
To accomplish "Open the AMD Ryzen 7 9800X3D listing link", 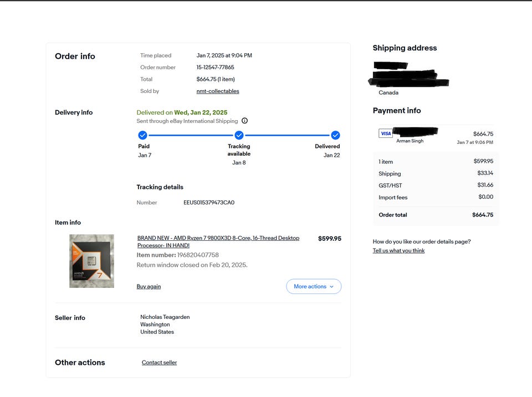I will point(218,242).
